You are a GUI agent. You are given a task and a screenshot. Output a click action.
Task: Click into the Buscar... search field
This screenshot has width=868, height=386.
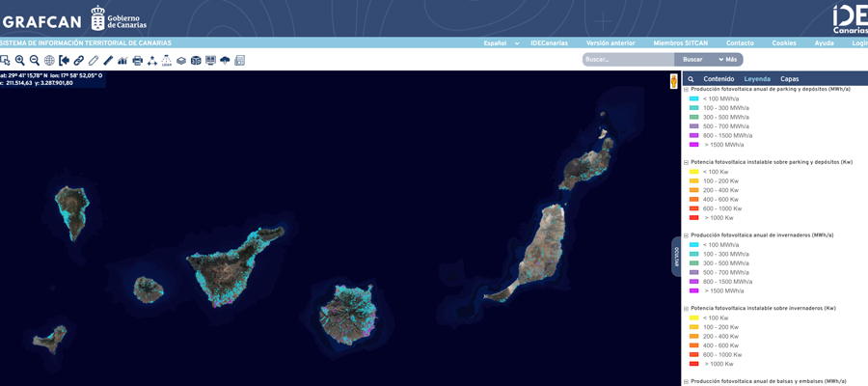point(627,59)
